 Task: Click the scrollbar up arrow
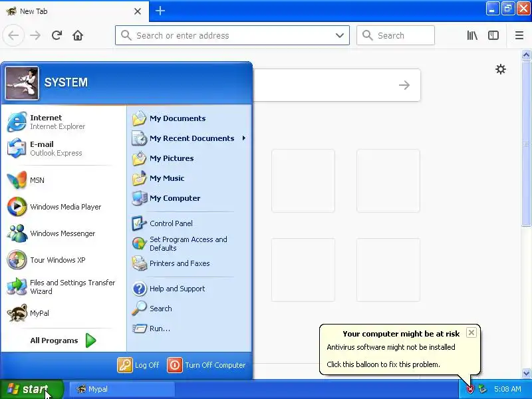(x=526, y=55)
